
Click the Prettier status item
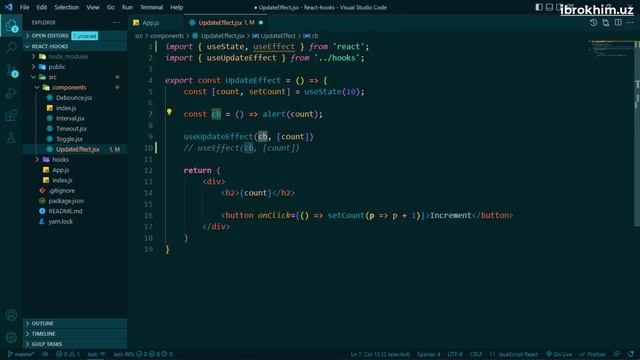[592, 354]
